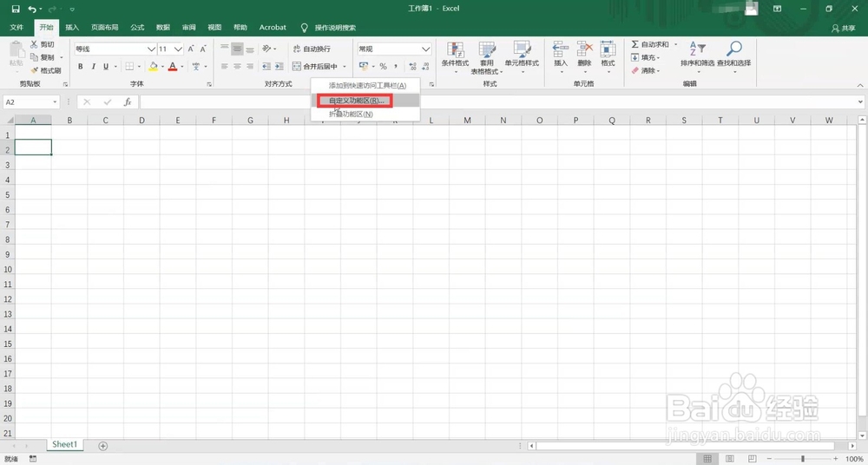868x465 pixels.
Task: Click the accounting number format icon
Action: [364, 67]
